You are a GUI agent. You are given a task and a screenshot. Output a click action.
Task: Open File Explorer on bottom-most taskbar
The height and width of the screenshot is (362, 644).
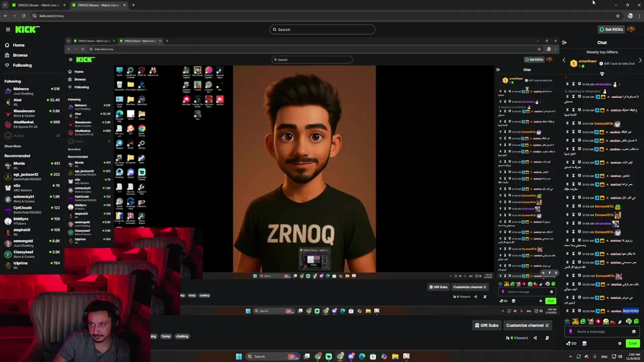point(395,356)
